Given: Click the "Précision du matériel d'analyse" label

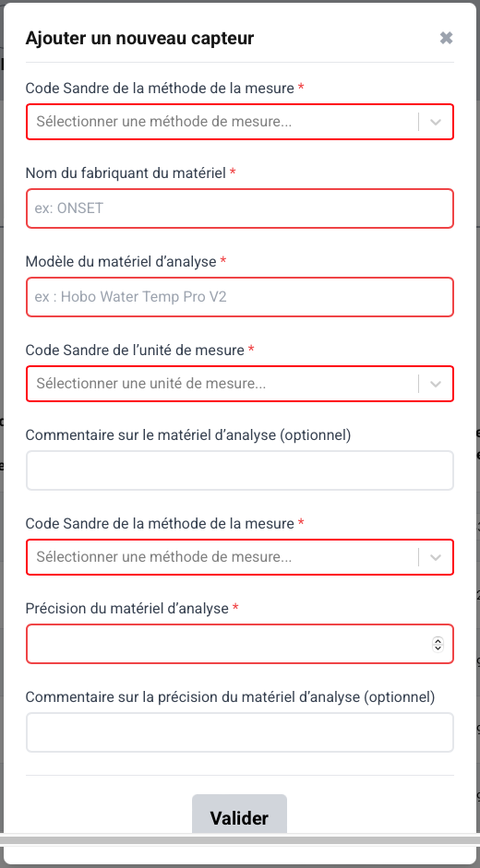Looking at the screenshot, I should click(x=127, y=609).
